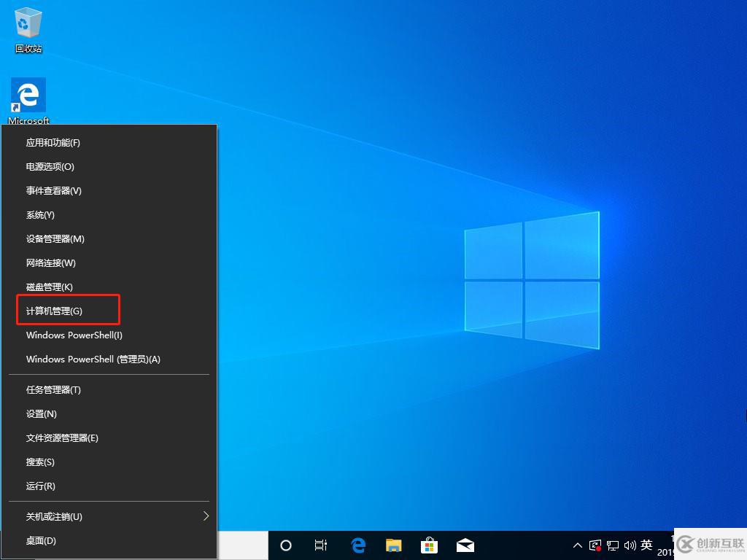The width and height of the screenshot is (747, 560).
Task: Launch Windows PowerShell(I)
Action: point(109,335)
